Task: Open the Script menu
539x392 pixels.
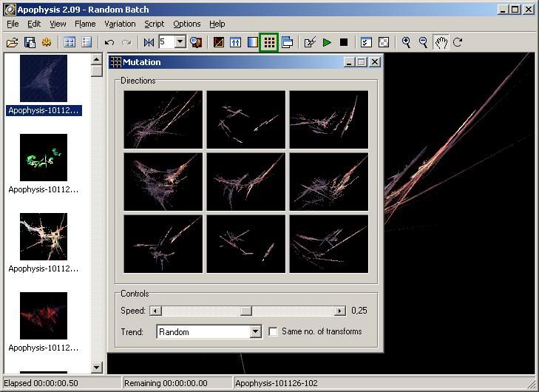Action: 154,24
